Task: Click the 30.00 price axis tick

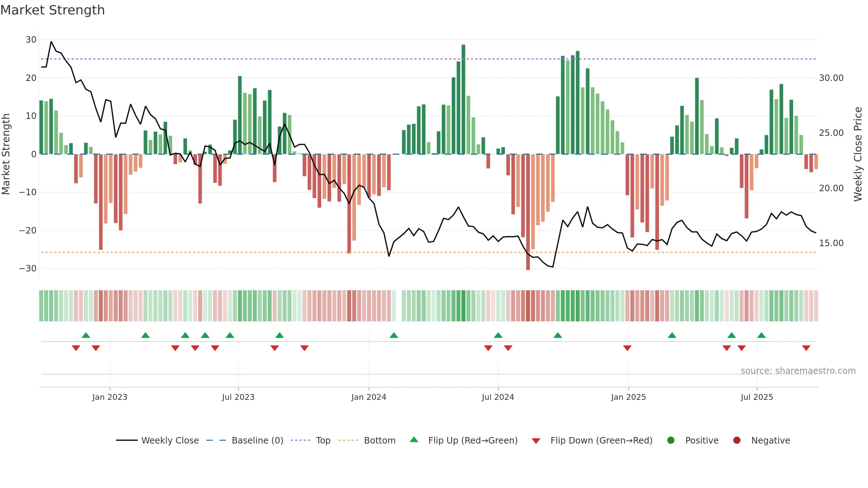Action: (x=831, y=78)
